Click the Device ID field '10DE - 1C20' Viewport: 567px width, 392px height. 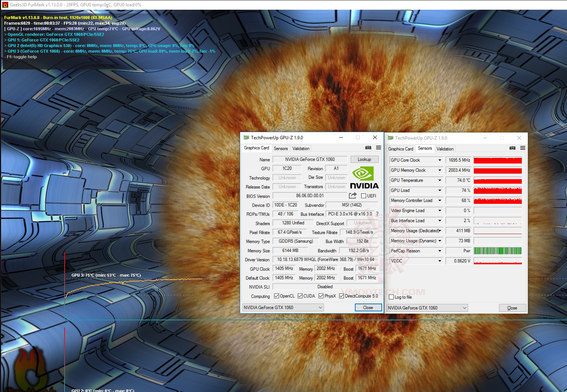(285, 205)
